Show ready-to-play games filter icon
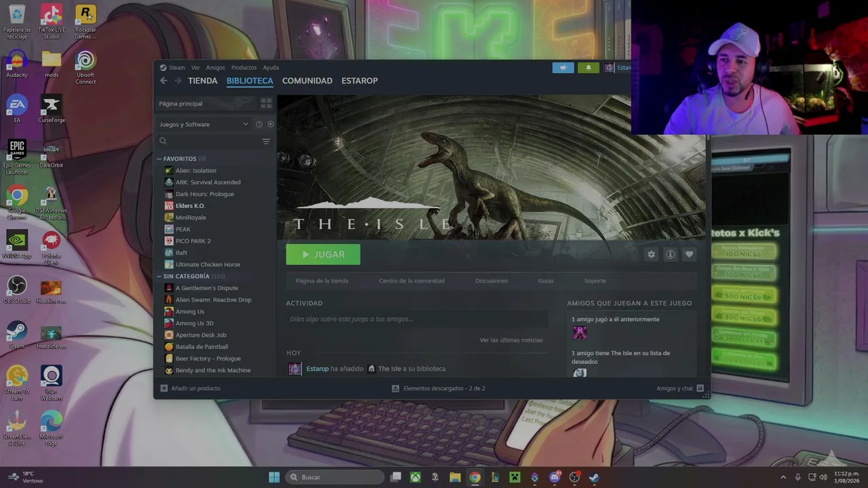Image resolution: width=868 pixels, height=488 pixels. tap(271, 125)
